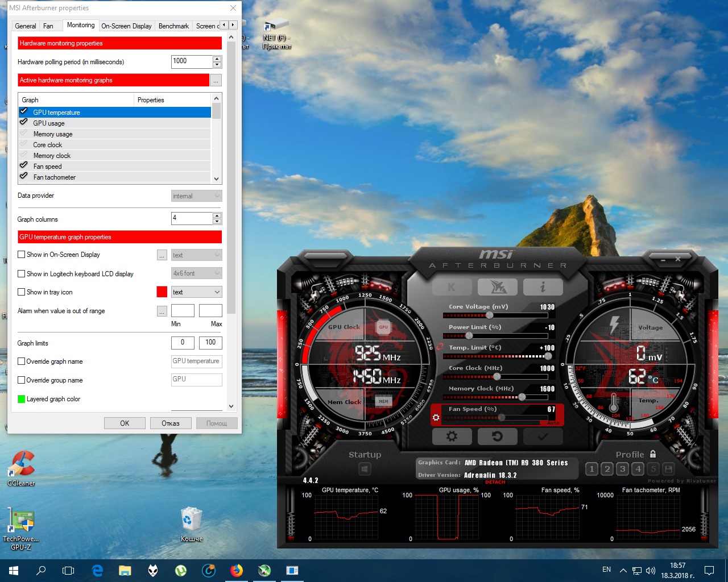The width and height of the screenshot is (728, 582).
Task: Click the green Layered graph color swatch
Action: coord(22,399)
